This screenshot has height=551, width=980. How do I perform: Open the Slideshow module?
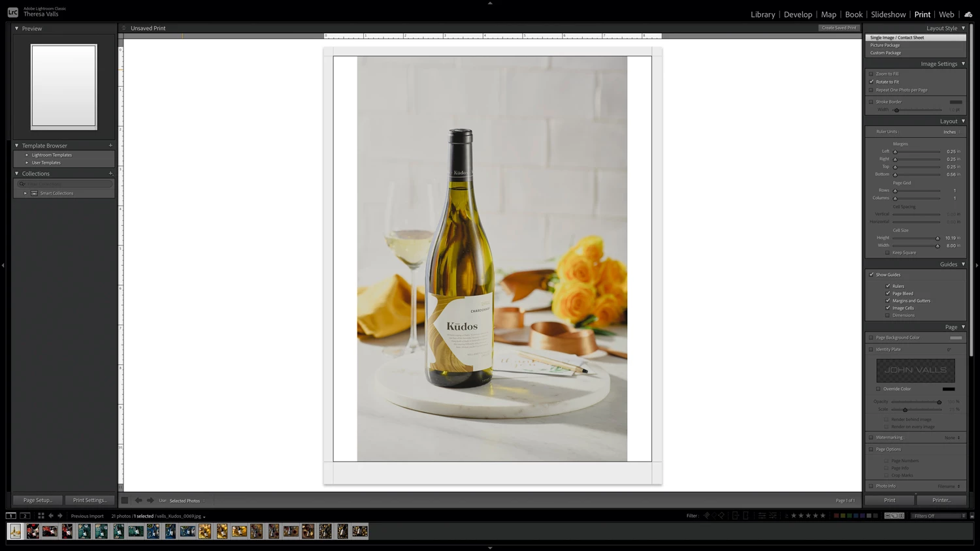[x=889, y=14]
